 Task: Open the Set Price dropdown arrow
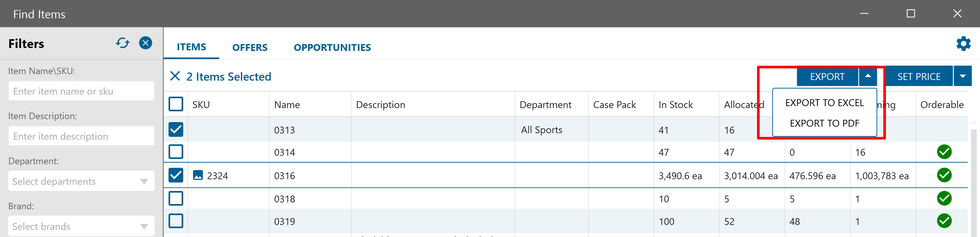pos(963,76)
